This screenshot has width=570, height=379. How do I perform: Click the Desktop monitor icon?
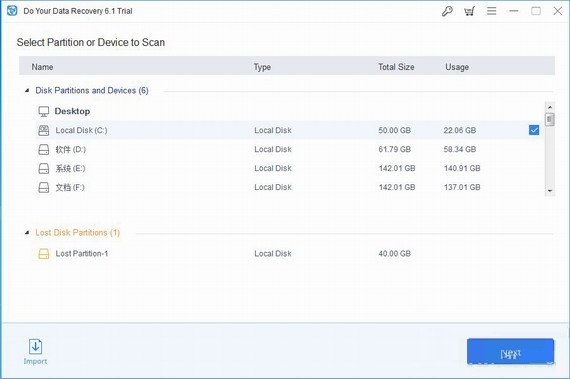pos(44,111)
